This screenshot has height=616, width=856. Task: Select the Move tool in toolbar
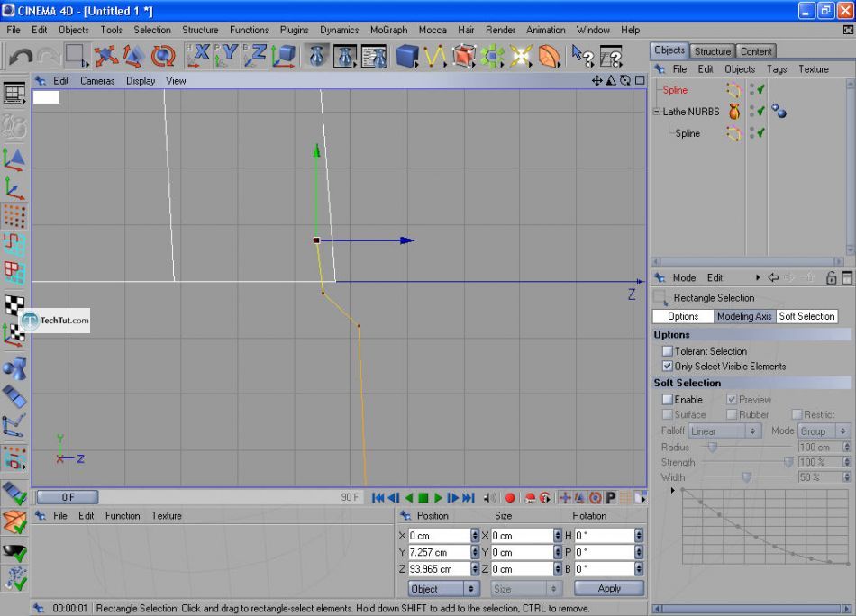tap(105, 56)
